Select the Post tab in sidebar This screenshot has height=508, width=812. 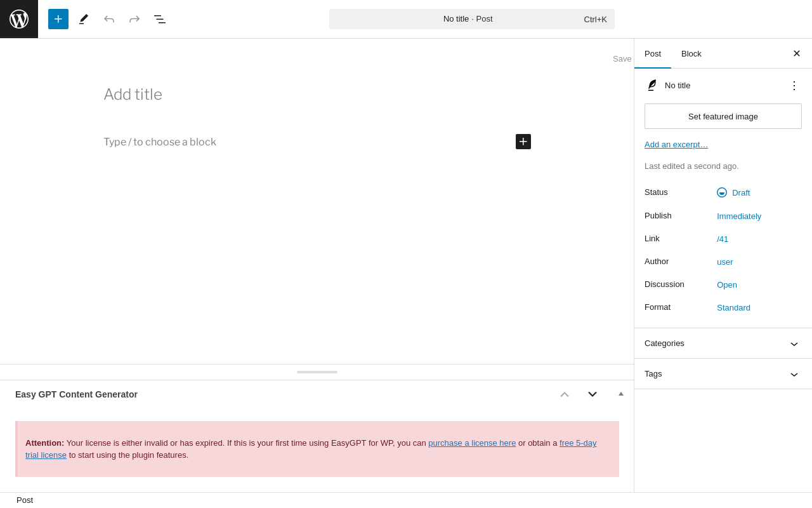pos(653,54)
